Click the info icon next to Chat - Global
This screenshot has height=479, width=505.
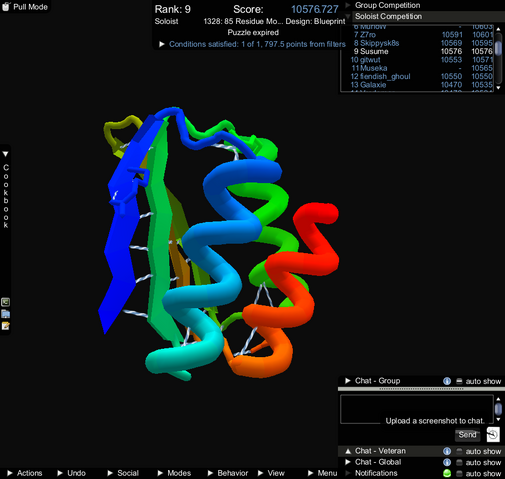[x=447, y=462]
